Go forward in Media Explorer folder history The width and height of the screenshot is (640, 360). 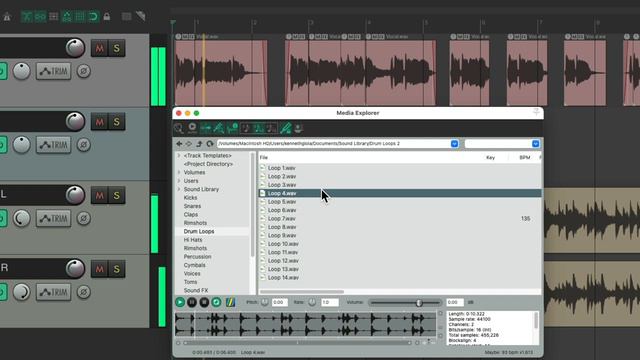pyautogui.click(x=189, y=144)
